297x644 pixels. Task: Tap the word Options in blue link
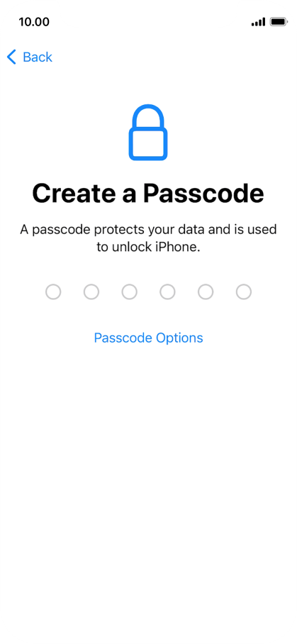(179, 338)
